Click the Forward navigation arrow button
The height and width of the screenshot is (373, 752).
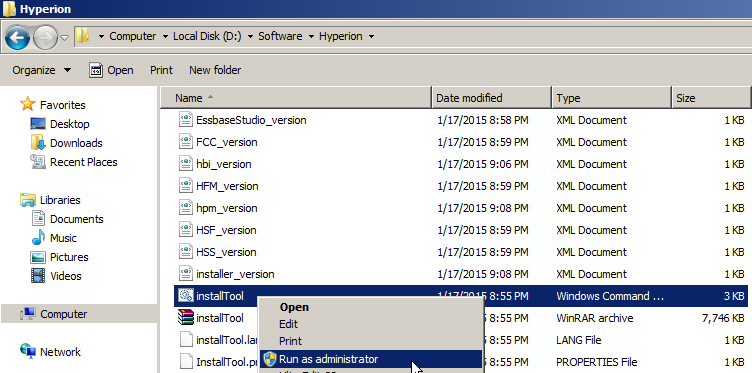[x=45, y=37]
